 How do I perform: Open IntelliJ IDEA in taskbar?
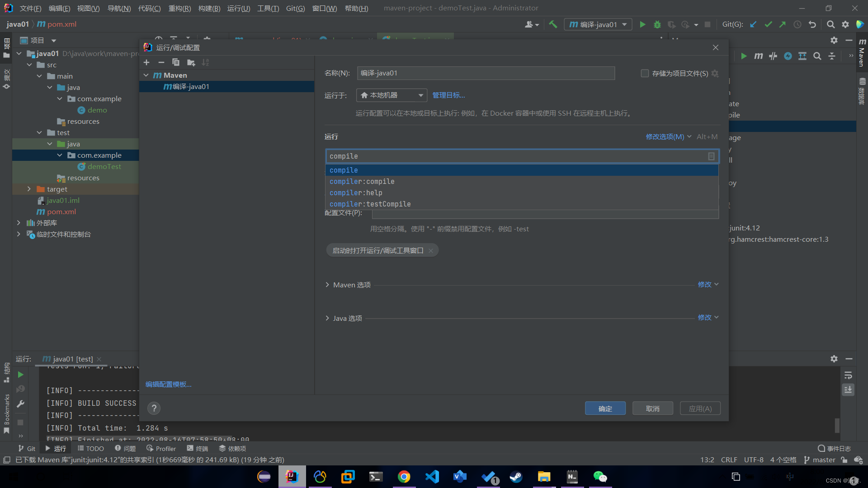[x=292, y=477]
